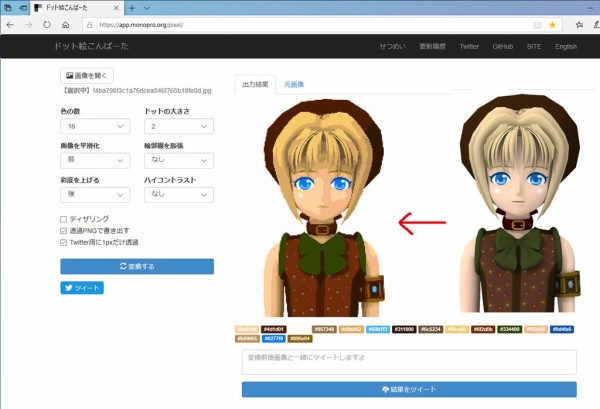Select the #50b7f3 light blue color swatch

click(x=378, y=328)
